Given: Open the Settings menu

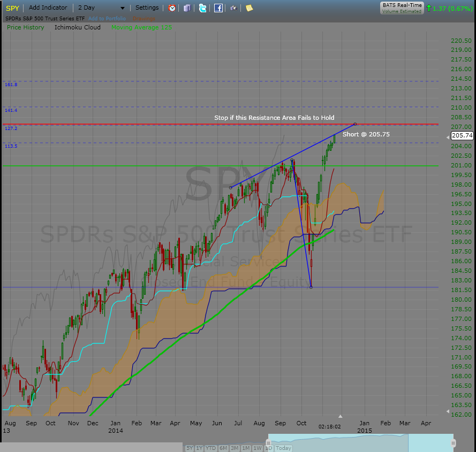Looking at the screenshot, I should click(x=147, y=7).
